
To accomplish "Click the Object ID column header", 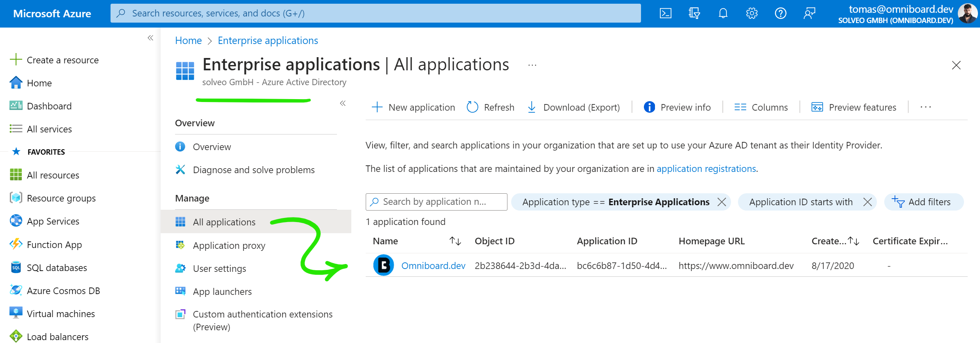I will pyautogui.click(x=495, y=241).
